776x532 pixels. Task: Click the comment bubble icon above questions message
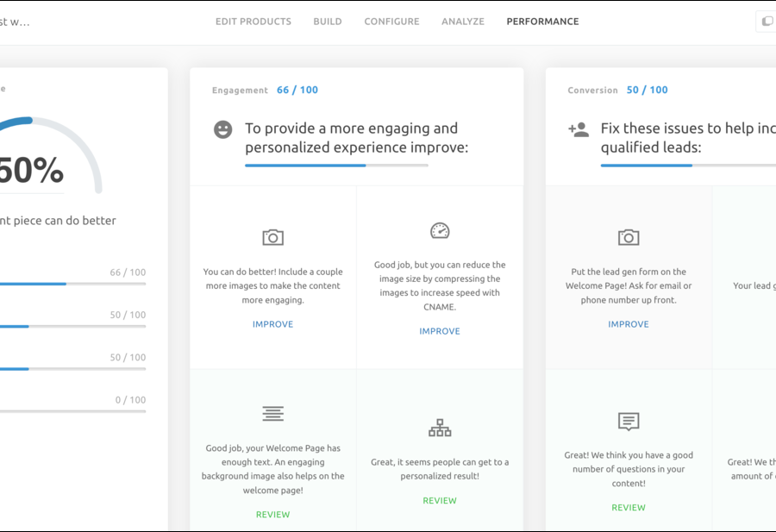pyautogui.click(x=629, y=422)
